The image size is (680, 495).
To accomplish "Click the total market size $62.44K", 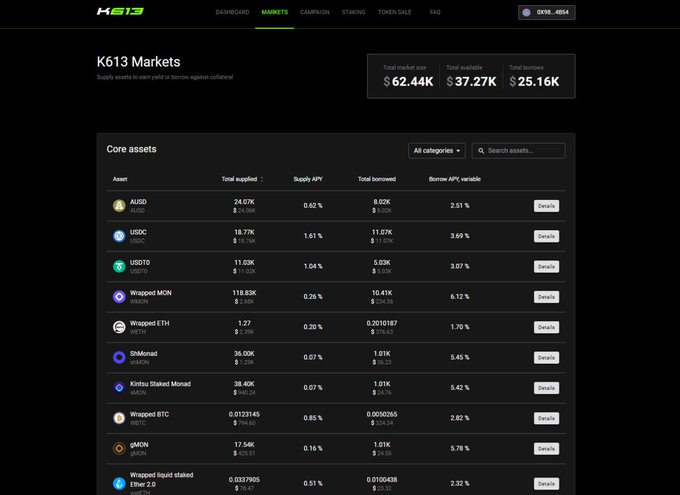I will click(408, 82).
